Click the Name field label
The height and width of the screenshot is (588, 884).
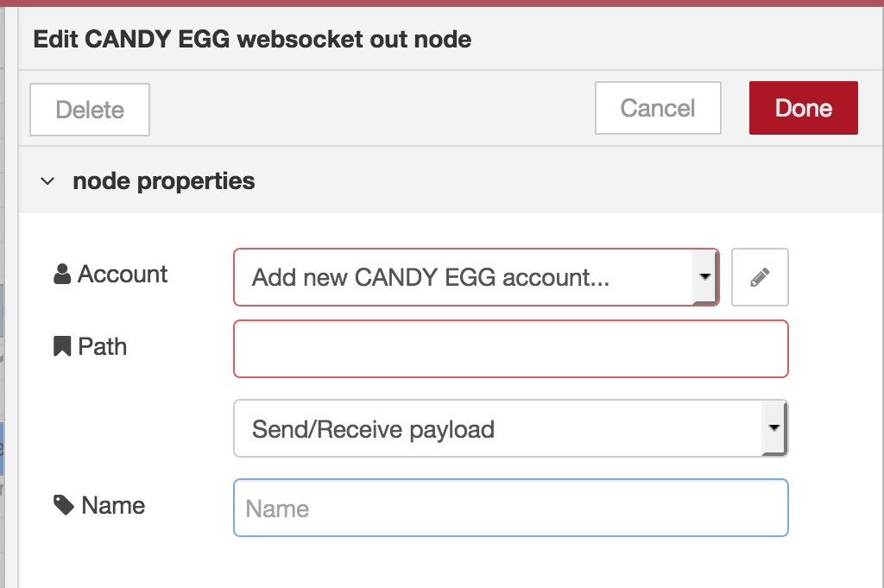[x=113, y=505]
